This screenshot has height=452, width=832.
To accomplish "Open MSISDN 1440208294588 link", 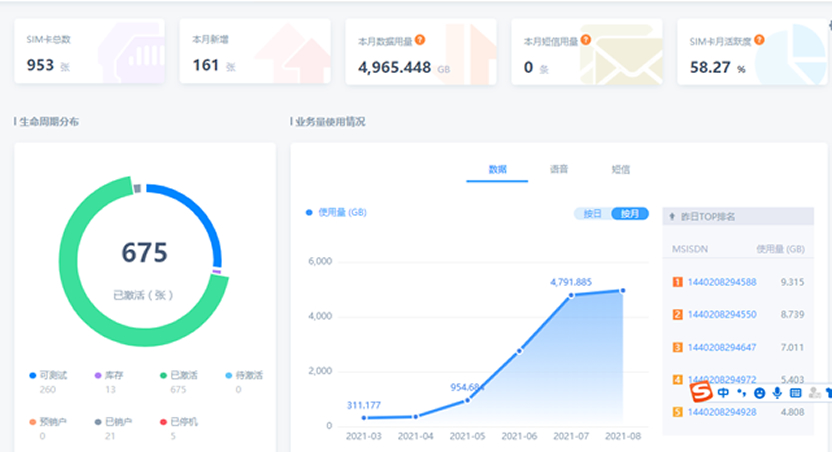I will point(721,282).
